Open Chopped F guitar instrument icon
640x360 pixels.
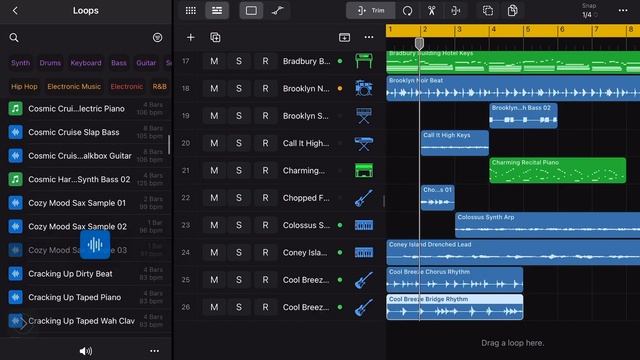point(363,198)
